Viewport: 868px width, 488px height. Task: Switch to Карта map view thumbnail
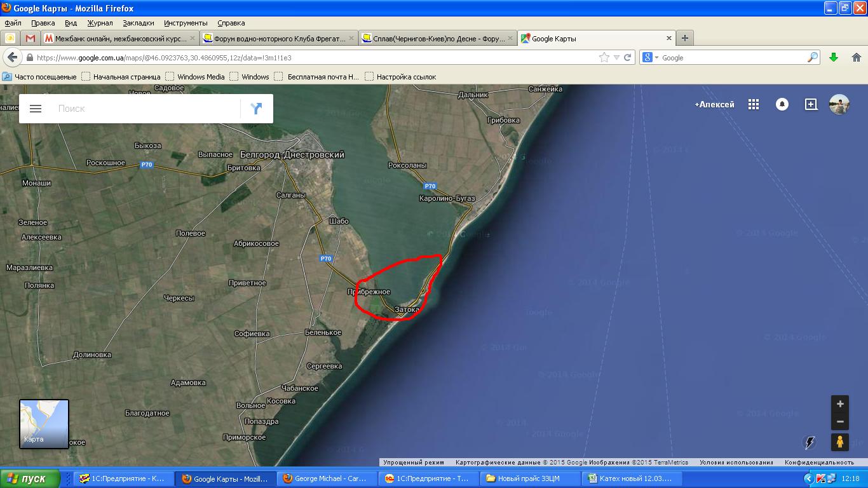tap(44, 424)
